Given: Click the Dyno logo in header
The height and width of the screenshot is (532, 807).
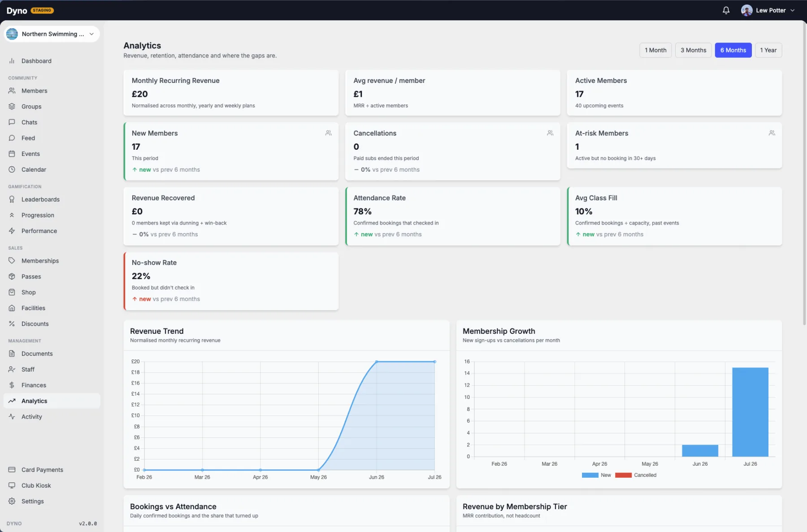Looking at the screenshot, I should pyautogui.click(x=17, y=11).
